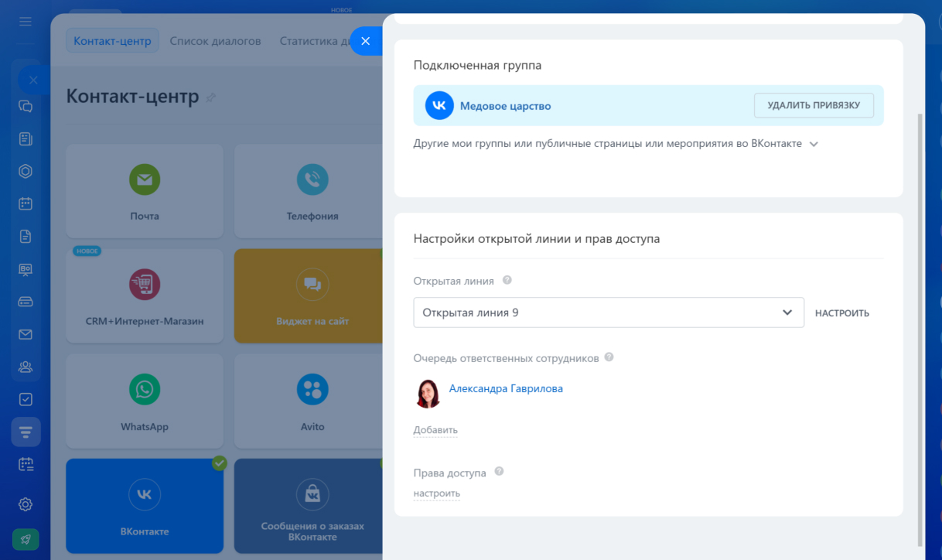
Task: Click the drive storage icon in sidebar
Action: click(26, 302)
